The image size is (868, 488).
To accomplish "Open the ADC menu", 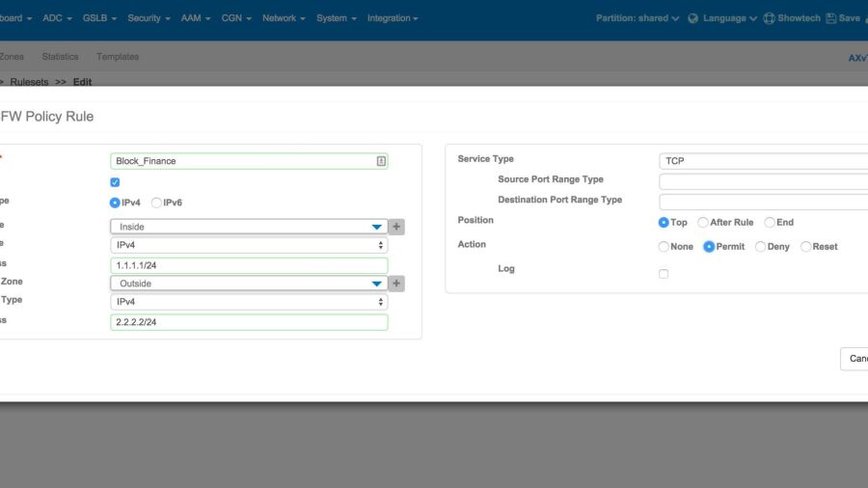I will [57, 18].
